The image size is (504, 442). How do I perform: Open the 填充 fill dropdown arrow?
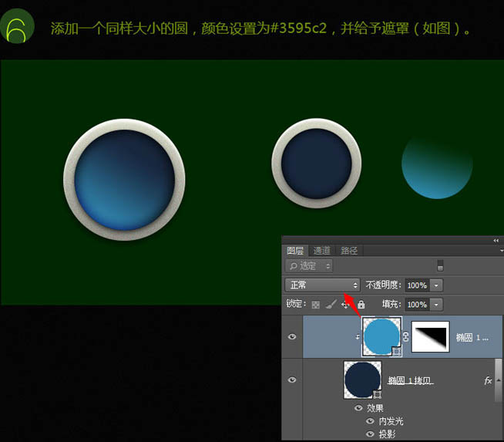tap(437, 305)
